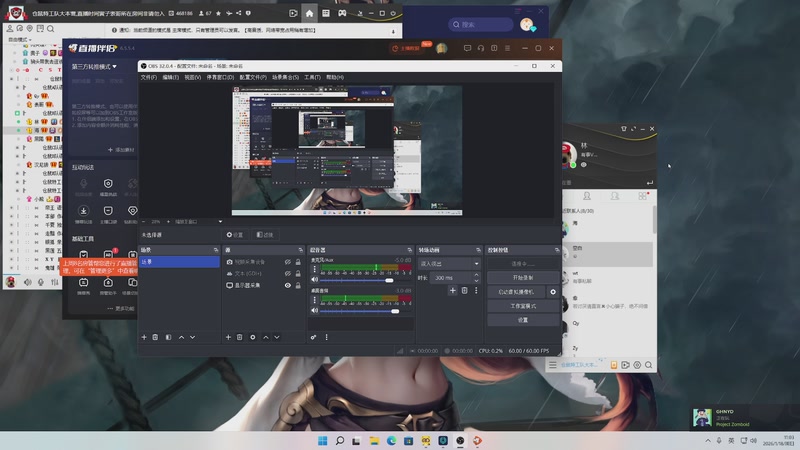
Task: Open source properties gear in sources toolbar
Action: click(x=253, y=337)
